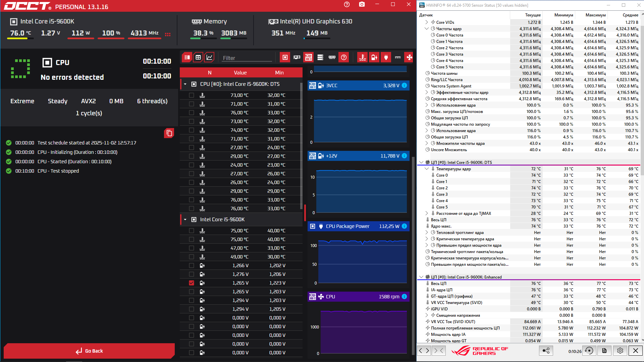
Task: Switch OCCT monitoring to graph view
Action: tap(209, 57)
